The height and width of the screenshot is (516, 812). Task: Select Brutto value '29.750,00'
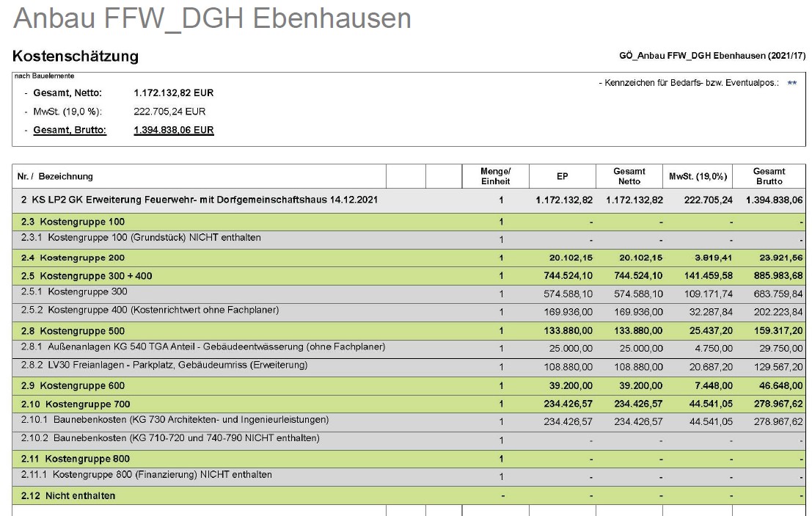[x=781, y=349]
